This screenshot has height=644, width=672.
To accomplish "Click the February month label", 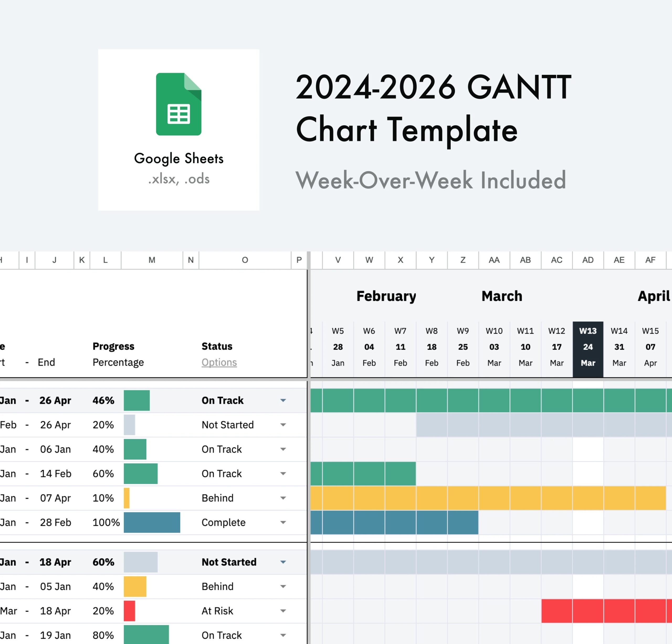I will [386, 296].
